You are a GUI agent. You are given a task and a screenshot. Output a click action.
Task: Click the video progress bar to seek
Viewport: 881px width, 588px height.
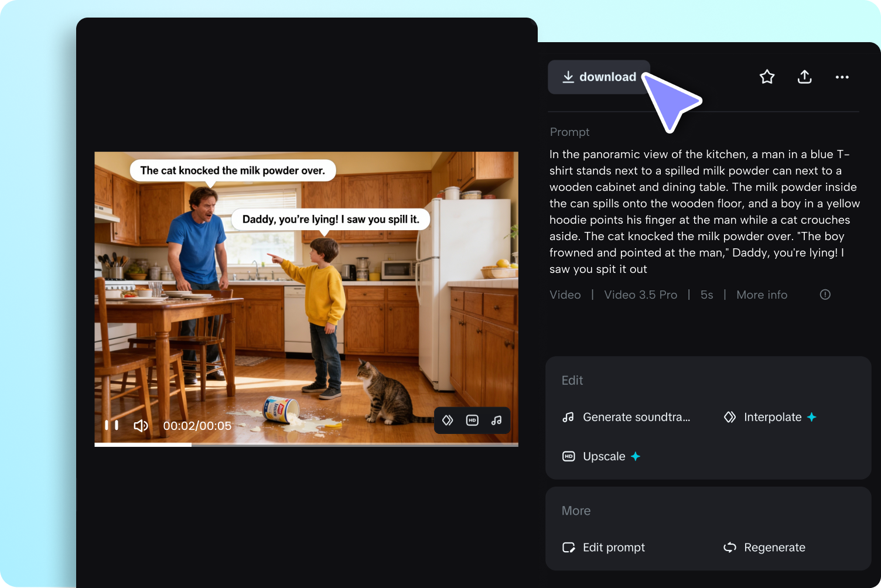pos(306,445)
